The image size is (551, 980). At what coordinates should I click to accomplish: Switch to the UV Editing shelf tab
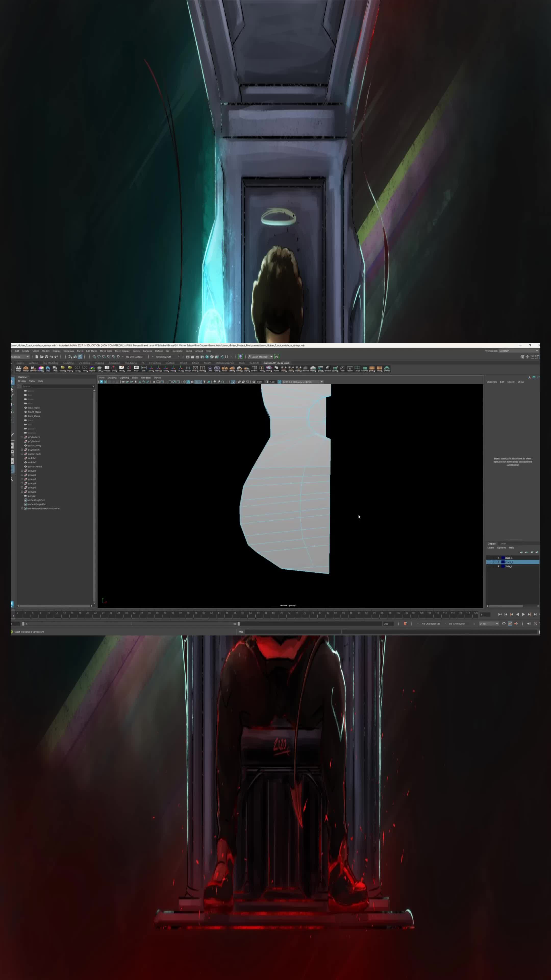tap(84, 363)
